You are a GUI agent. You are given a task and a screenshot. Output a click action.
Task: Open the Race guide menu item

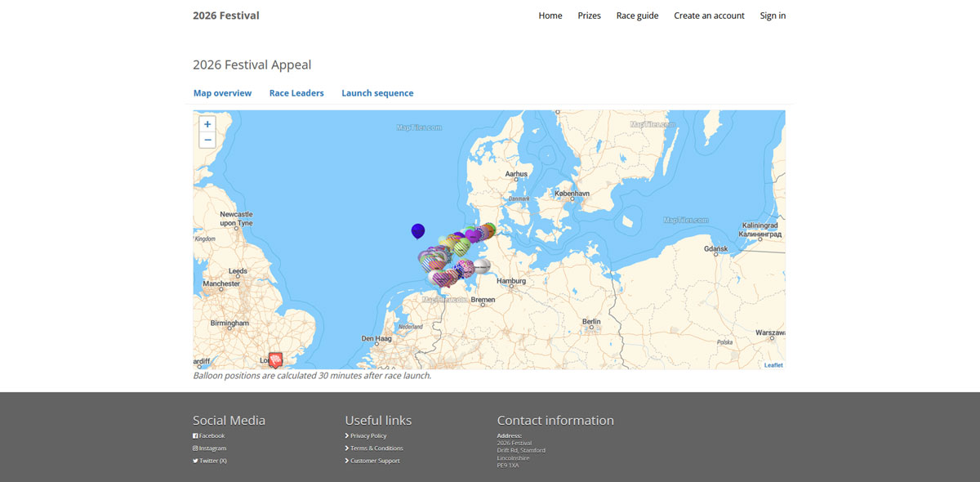click(637, 16)
